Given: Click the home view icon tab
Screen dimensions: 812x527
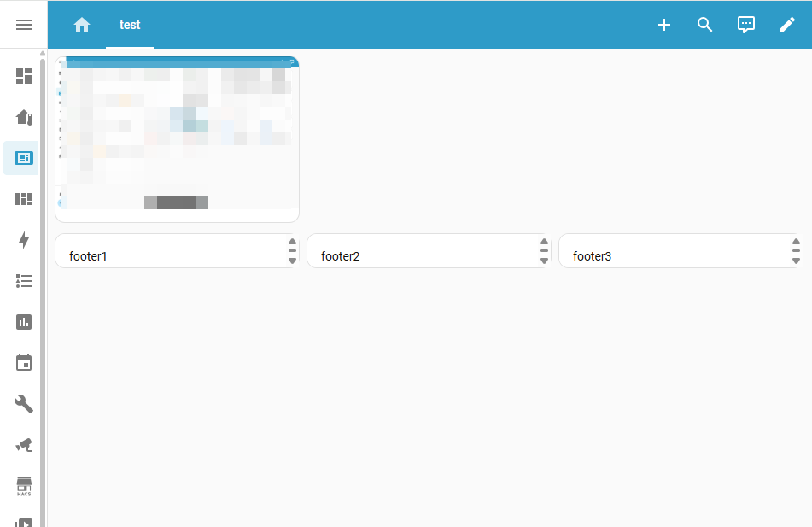Looking at the screenshot, I should [x=82, y=25].
